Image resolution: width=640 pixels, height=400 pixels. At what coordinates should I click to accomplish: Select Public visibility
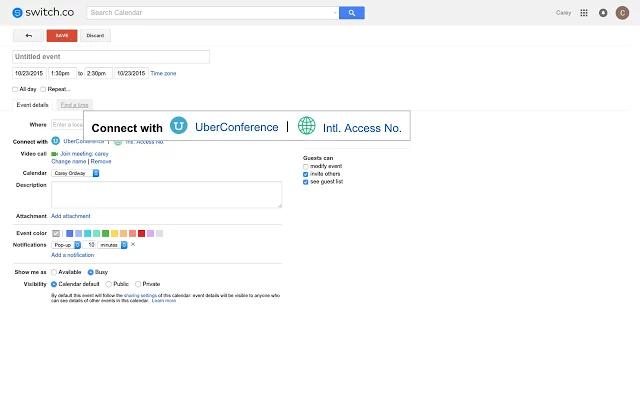(109, 284)
